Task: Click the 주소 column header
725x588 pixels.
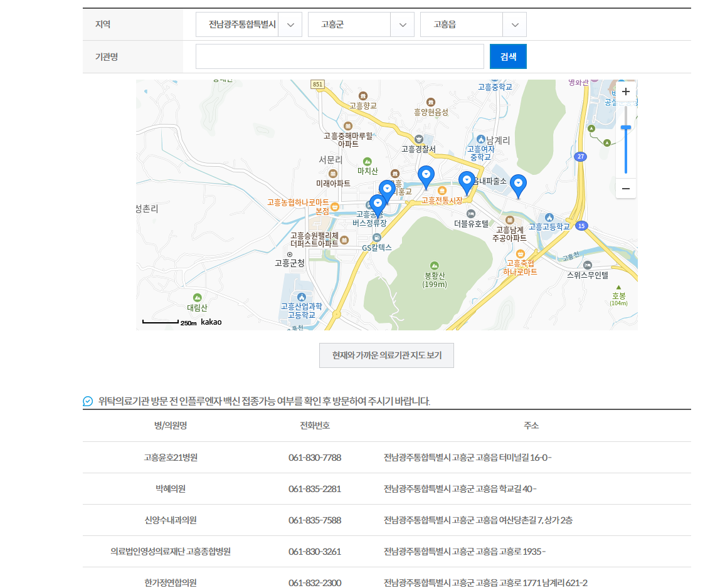Action: 531,425
